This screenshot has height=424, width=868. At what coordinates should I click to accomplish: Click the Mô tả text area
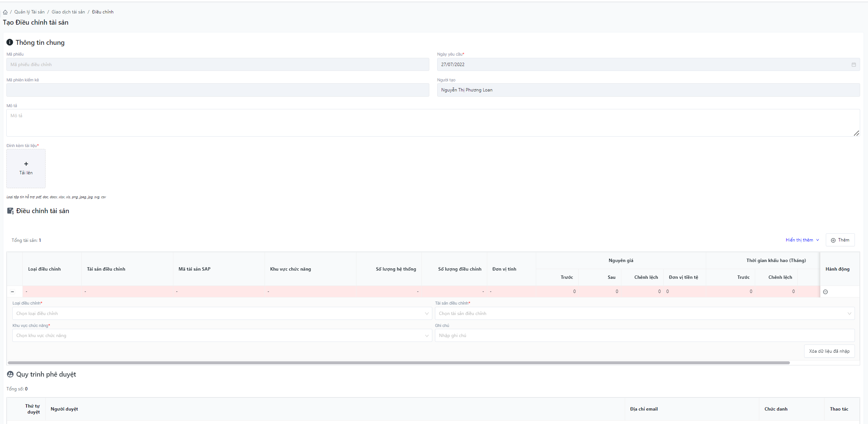[x=433, y=123]
